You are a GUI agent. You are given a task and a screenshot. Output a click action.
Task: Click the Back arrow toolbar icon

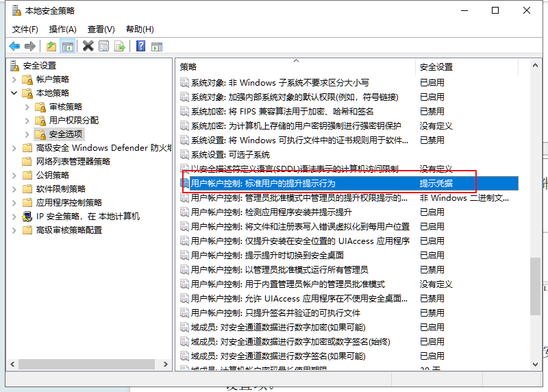click(14, 46)
